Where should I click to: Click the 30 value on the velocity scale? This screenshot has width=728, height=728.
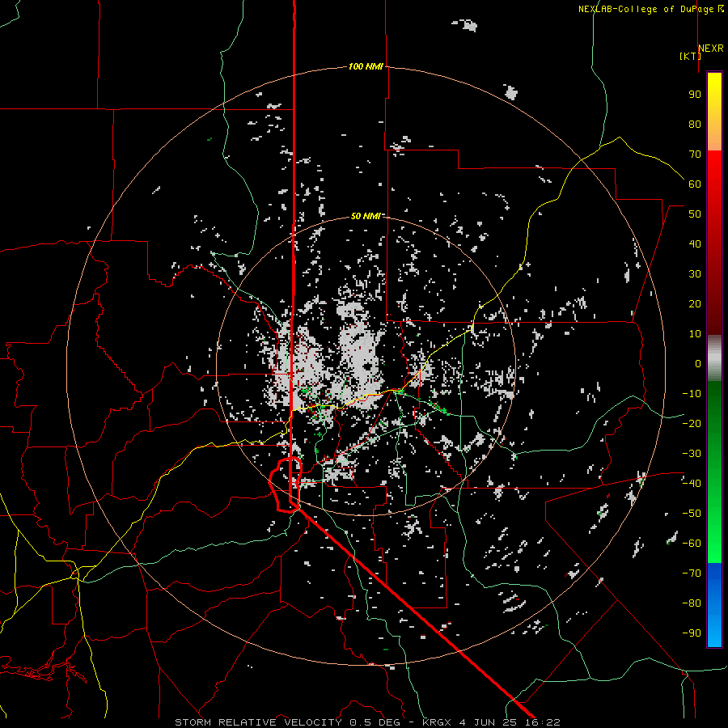pyautogui.click(x=695, y=274)
